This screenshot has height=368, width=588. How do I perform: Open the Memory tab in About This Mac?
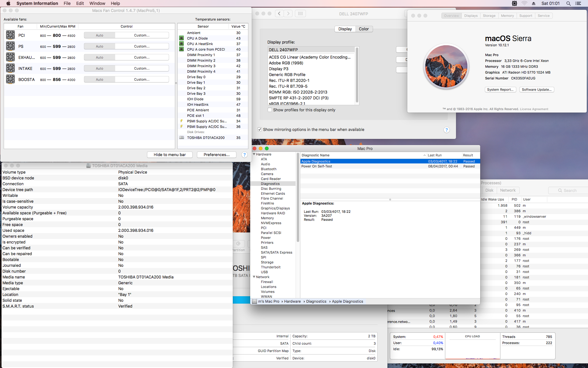507,16
